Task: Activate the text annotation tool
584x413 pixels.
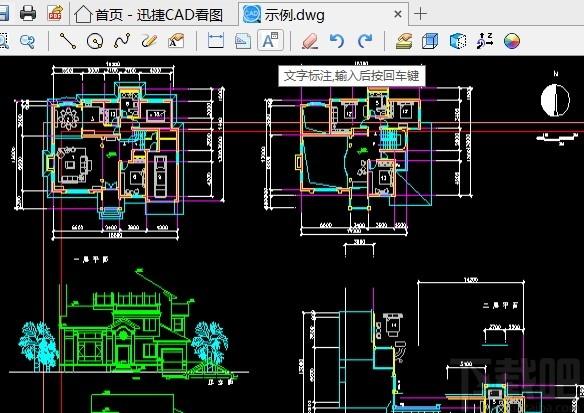Action: click(270, 41)
